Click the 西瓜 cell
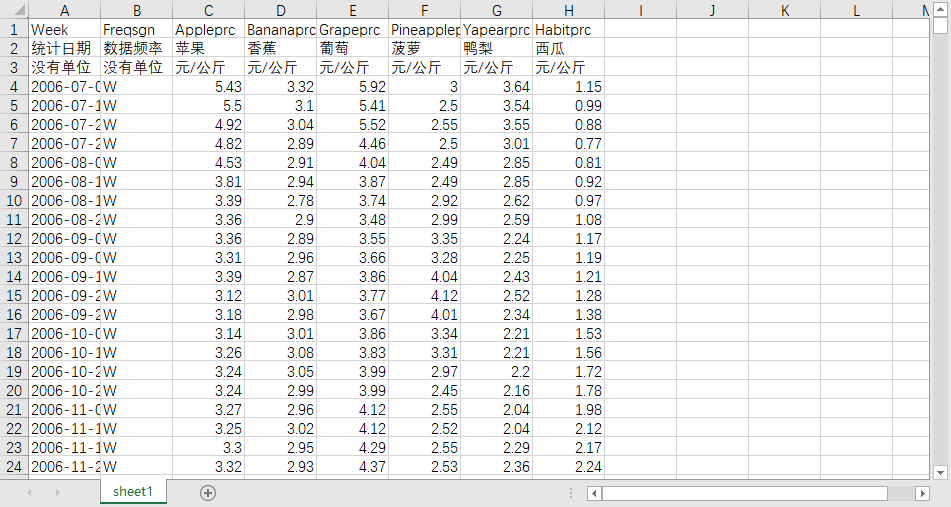The width and height of the screenshot is (951, 507). tap(569, 48)
